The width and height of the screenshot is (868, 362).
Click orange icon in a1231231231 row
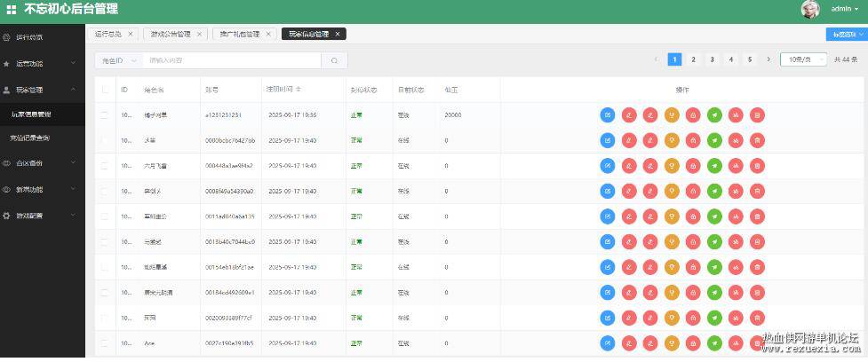click(672, 115)
